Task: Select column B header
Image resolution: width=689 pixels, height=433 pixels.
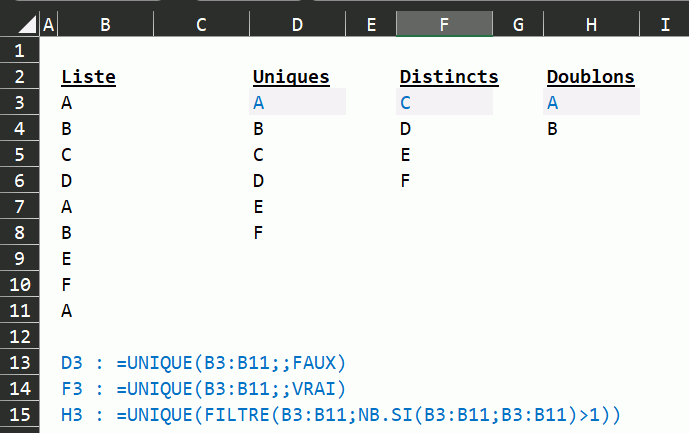Action: point(106,24)
